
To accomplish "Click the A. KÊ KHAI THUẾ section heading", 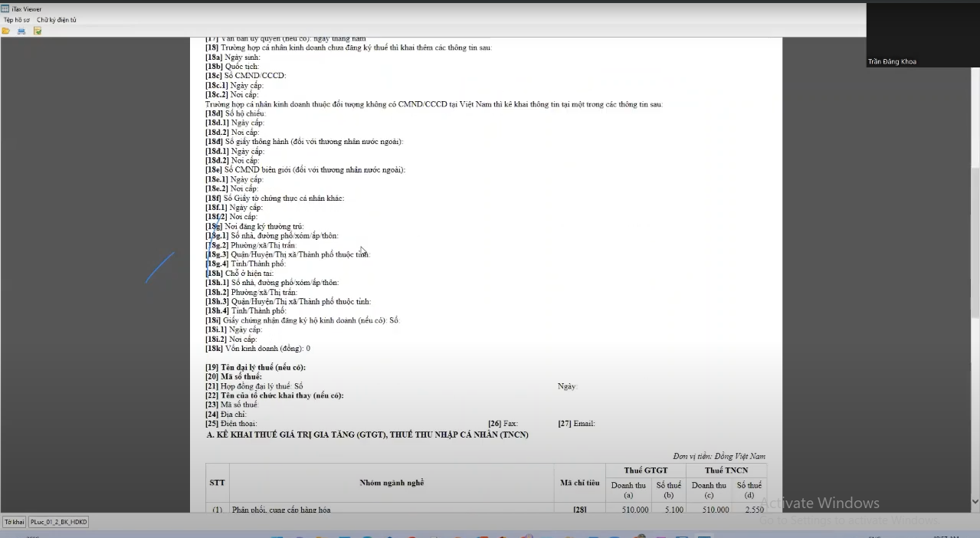I will (367, 435).
